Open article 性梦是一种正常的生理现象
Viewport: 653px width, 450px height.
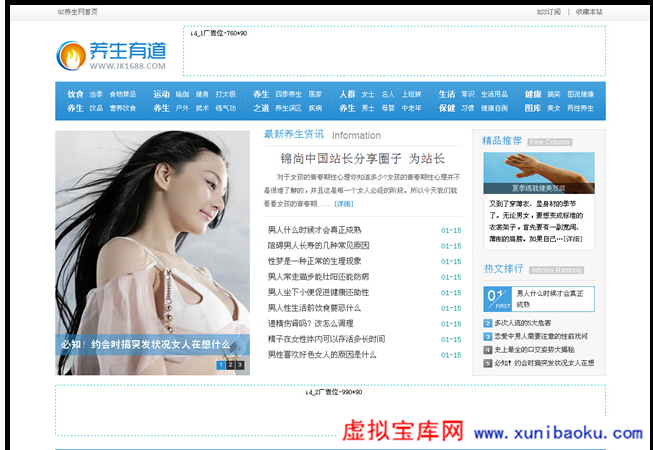tap(314, 261)
